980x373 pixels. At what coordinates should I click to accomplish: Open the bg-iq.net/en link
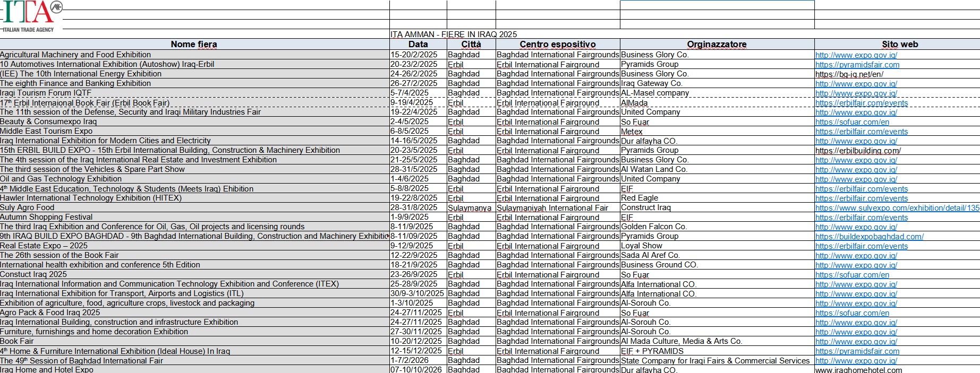click(x=849, y=74)
